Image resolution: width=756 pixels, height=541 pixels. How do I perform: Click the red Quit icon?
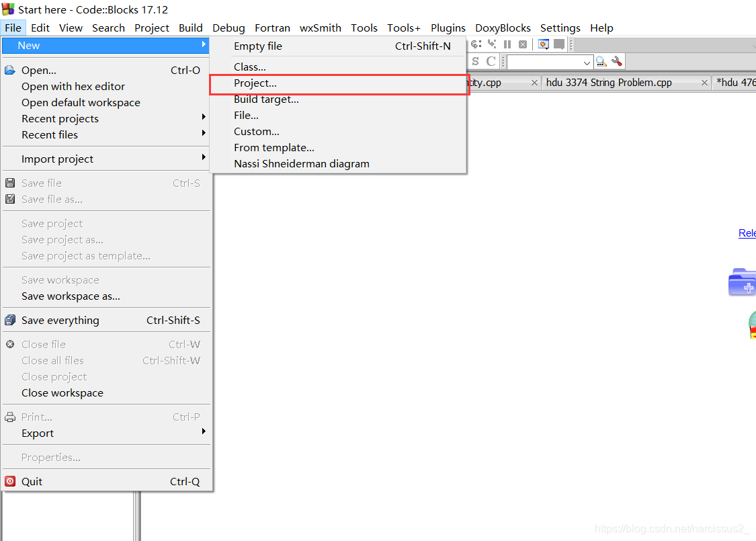10,481
